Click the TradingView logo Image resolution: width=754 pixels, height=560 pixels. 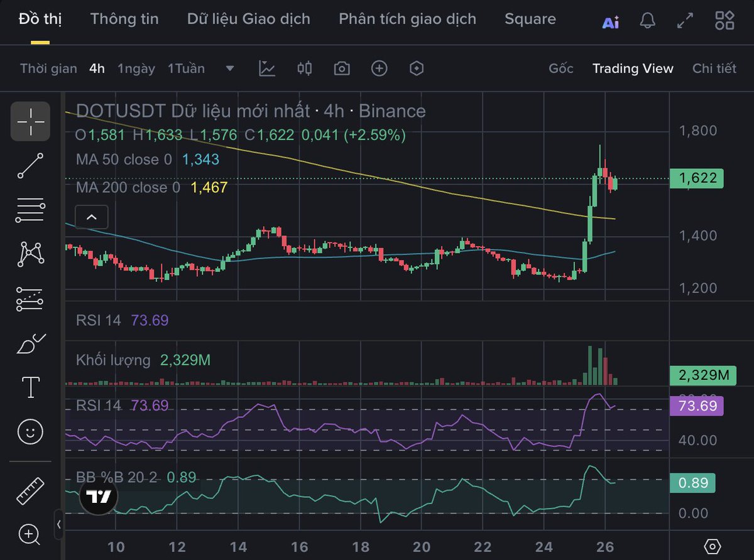pos(99,497)
